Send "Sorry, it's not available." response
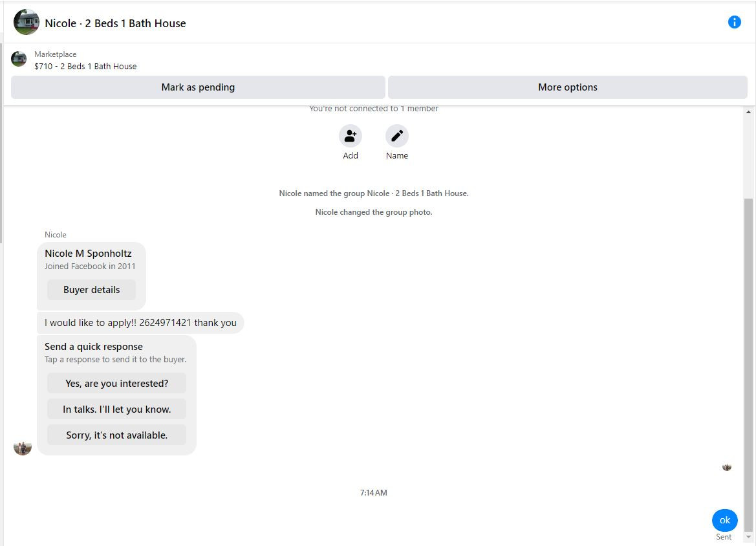This screenshot has height=546, width=756. click(x=116, y=435)
